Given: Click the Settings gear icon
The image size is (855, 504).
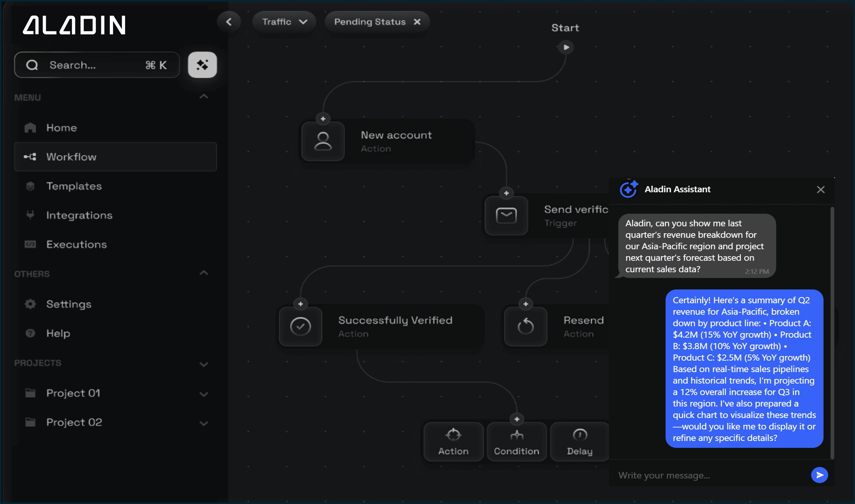Looking at the screenshot, I should (30, 304).
